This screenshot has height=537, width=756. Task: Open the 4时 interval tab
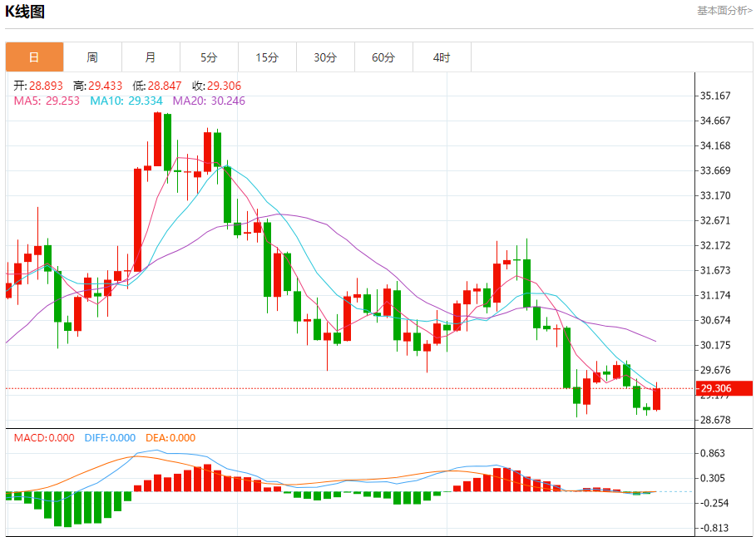[442, 57]
